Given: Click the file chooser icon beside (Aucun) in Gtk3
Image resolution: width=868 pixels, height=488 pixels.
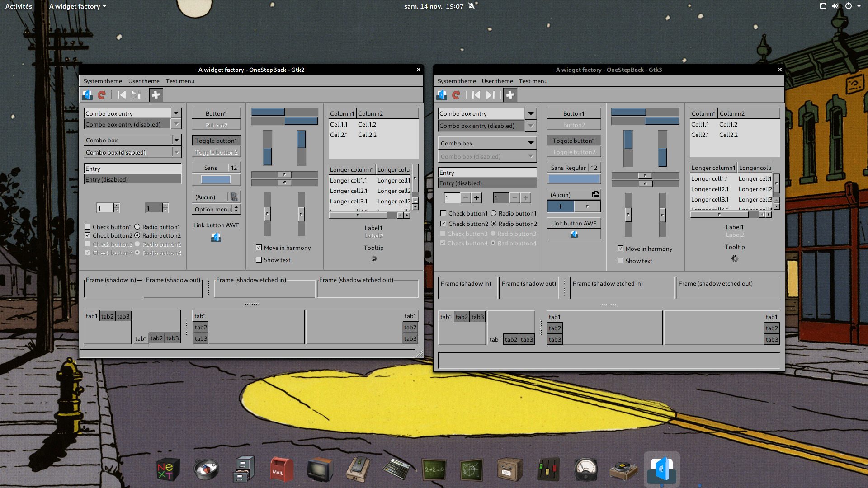Looking at the screenshot, I should (x=595, y=194).
